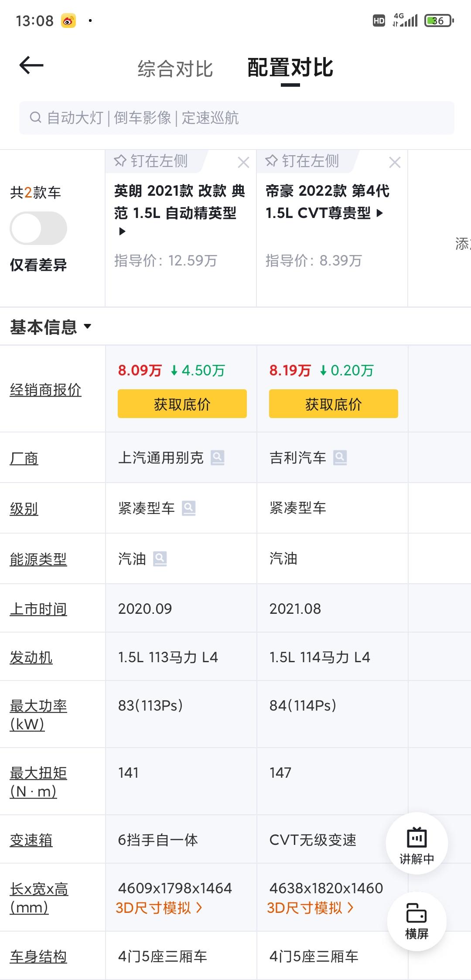Screen dimensions: 471x980
Task: Tap 英朗 dealer price 8.09万
Action: 140,370
